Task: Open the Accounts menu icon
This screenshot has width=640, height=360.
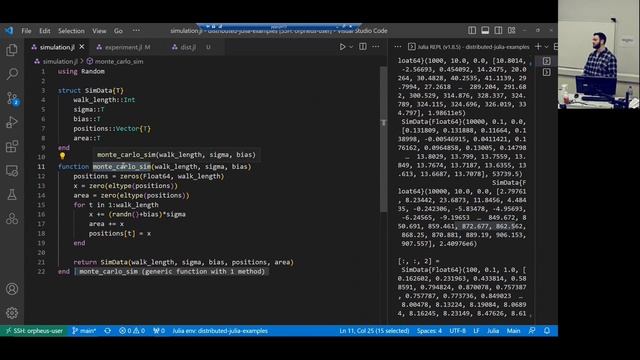Action: (x=12, y=289)
